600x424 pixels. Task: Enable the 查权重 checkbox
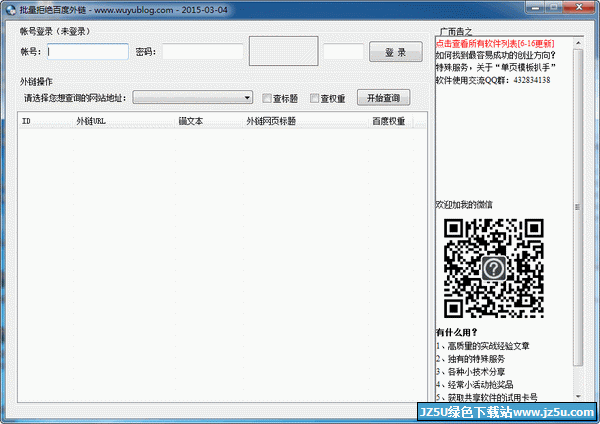click(314, 98)
